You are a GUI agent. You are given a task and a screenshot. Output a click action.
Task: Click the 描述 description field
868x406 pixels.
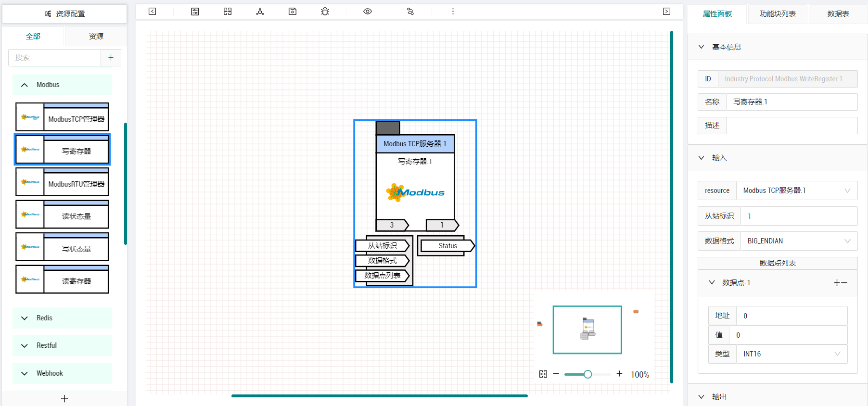(792, 126)
